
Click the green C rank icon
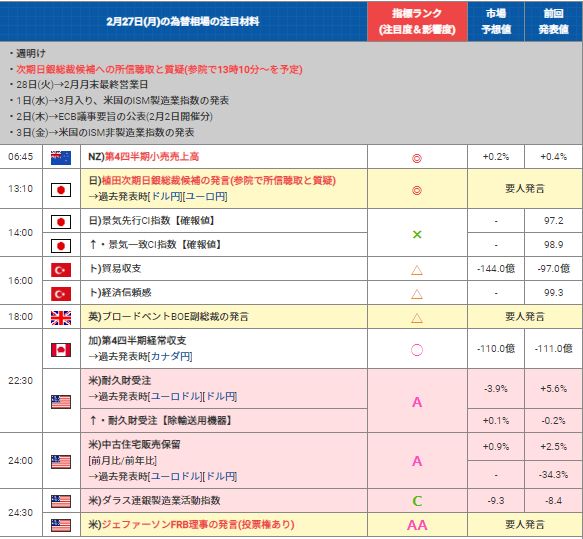tap(417, 501)
